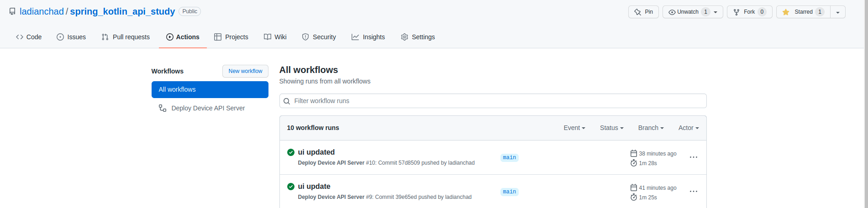868x208 pixels.
Task: Click the calendar icon beside 41 minutes ago
Action: tap(634, 187)
